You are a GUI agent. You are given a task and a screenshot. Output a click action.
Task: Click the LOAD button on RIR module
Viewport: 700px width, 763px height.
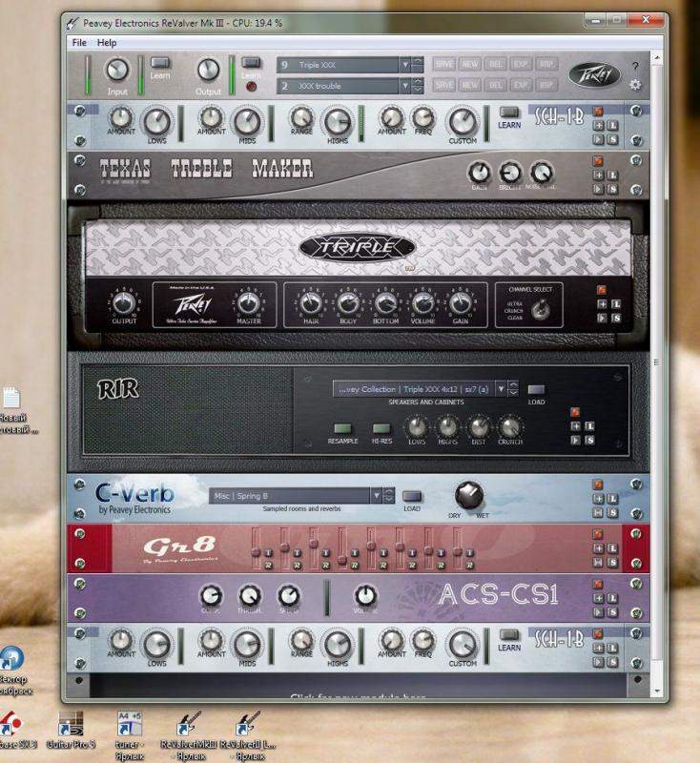click(536, 390)
